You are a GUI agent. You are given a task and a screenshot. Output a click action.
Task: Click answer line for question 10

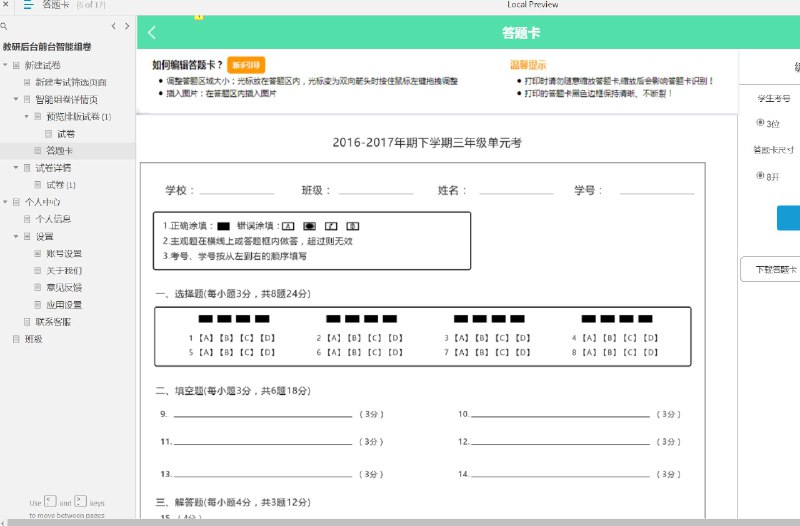560,414
